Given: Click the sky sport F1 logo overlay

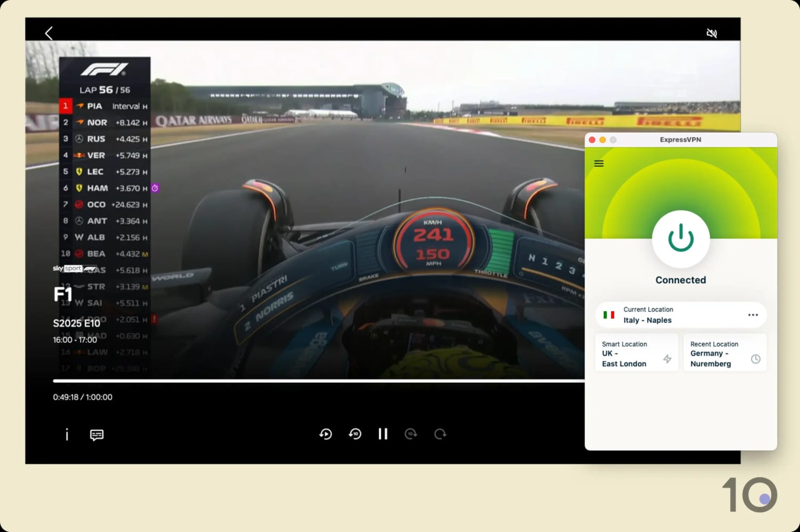Looking at the screenshot, I should click(75, 269).
